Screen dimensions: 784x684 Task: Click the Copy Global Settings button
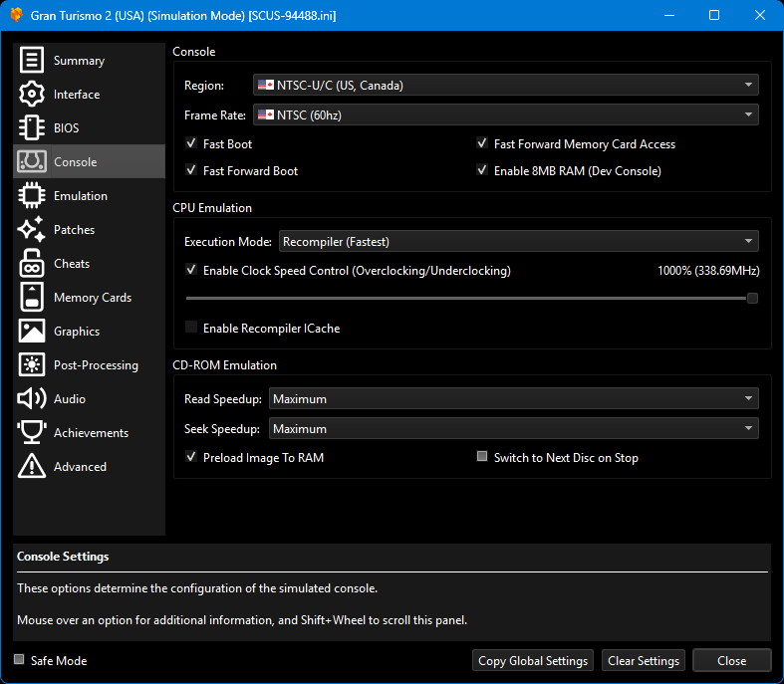[533, 661]
